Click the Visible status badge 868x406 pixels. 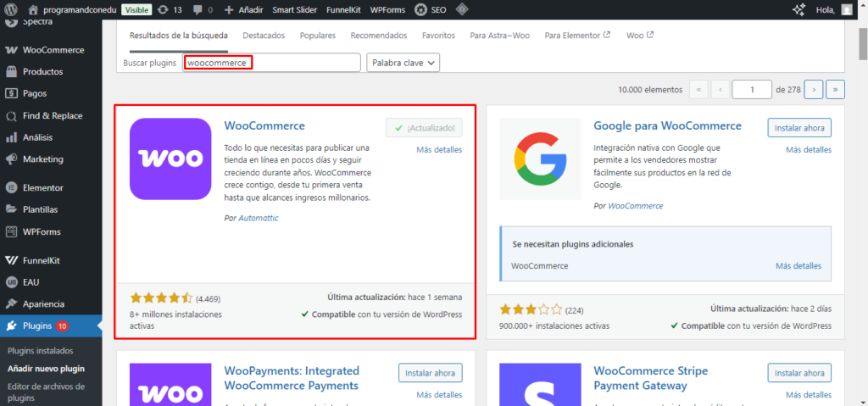click(136, 10)
